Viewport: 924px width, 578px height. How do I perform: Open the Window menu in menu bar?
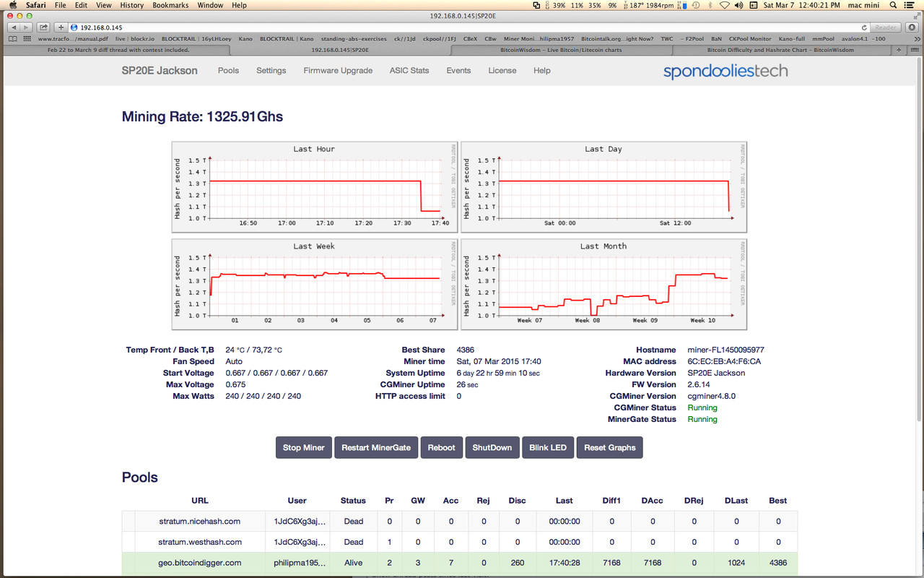pos(210,5)
